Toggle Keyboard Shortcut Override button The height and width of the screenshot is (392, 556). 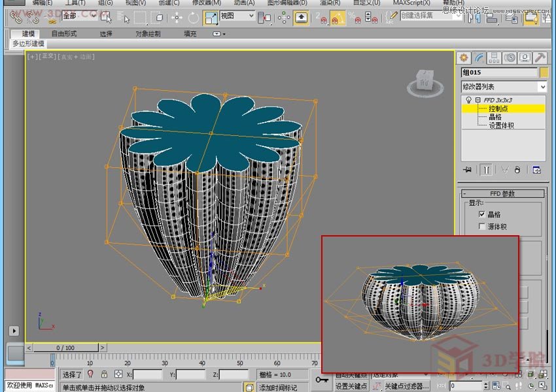pyautogui.click(x=301, y=16)
